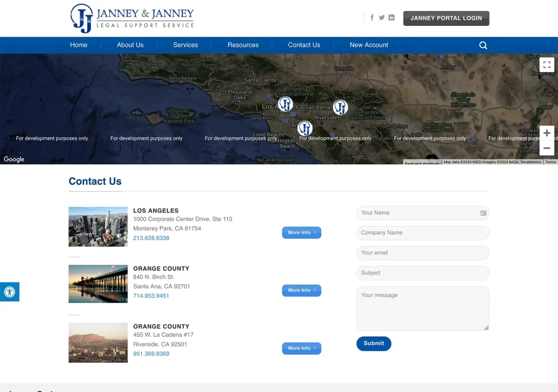The height and width of the screenshot is (392, 558).
Task: Open the Janney Facebook page icon
Action: (x=372, y=18)
